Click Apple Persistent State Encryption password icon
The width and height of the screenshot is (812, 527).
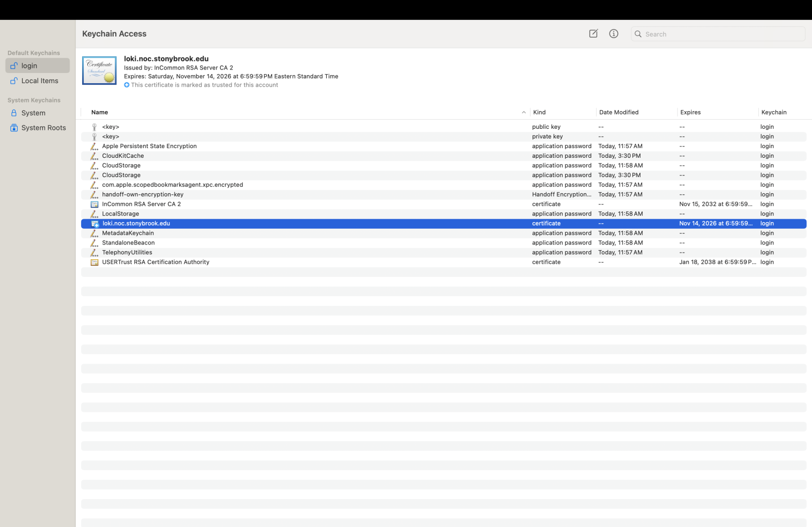tap(94, 146)
